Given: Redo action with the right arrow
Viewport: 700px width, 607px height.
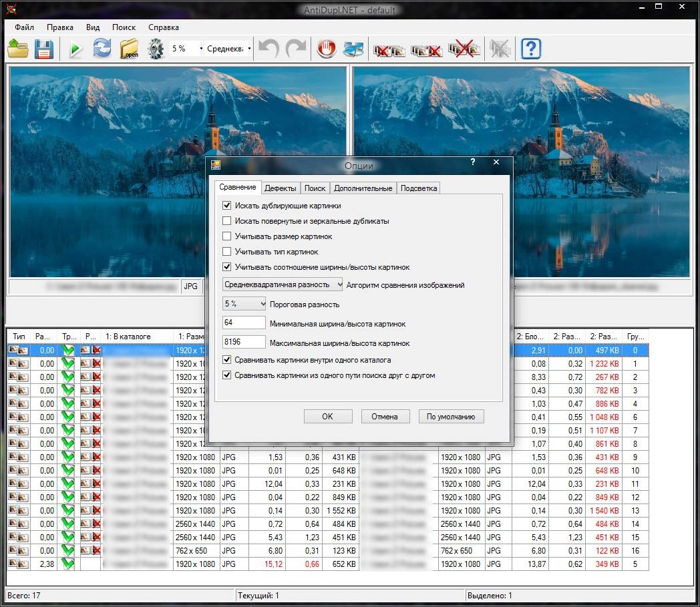Looking at the screenshot, I should [296, 48].
